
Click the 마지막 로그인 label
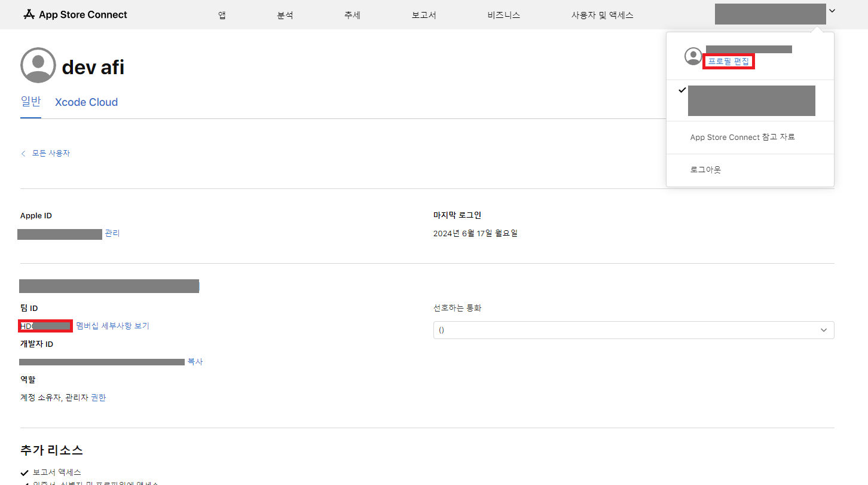coord(457,215)
